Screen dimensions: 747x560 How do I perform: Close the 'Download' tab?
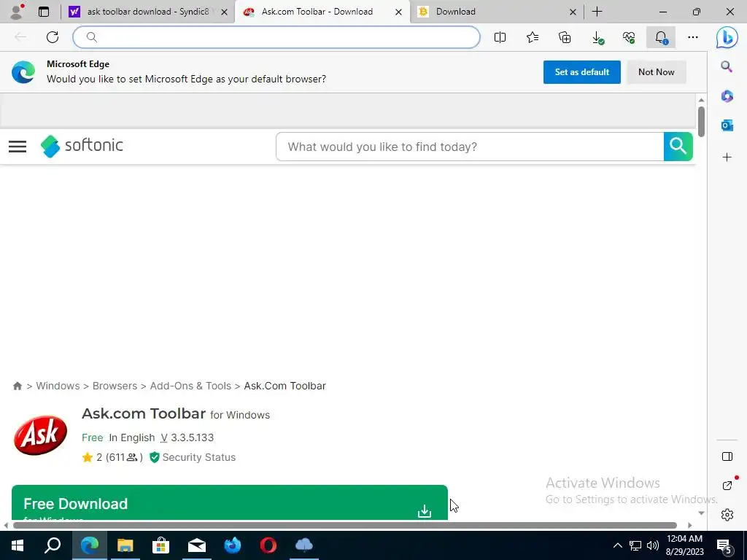573,12
